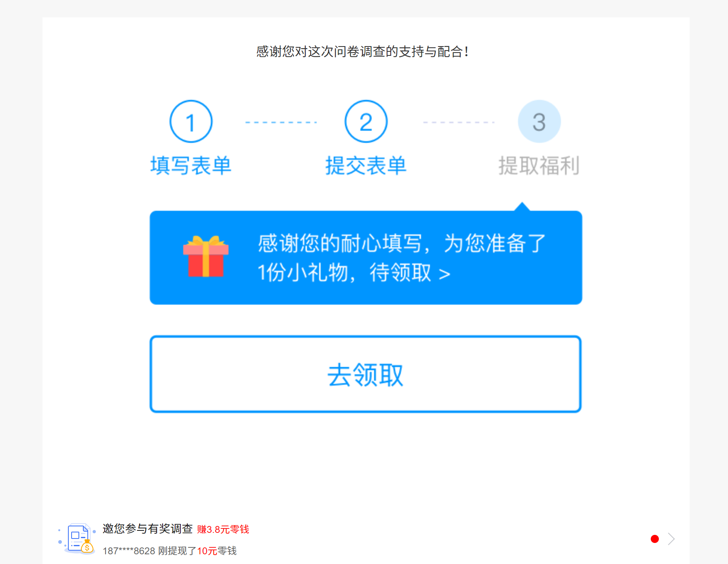Select the 提取福利 step label
This screenshot has height=564, width=728.
pos(539,166)
